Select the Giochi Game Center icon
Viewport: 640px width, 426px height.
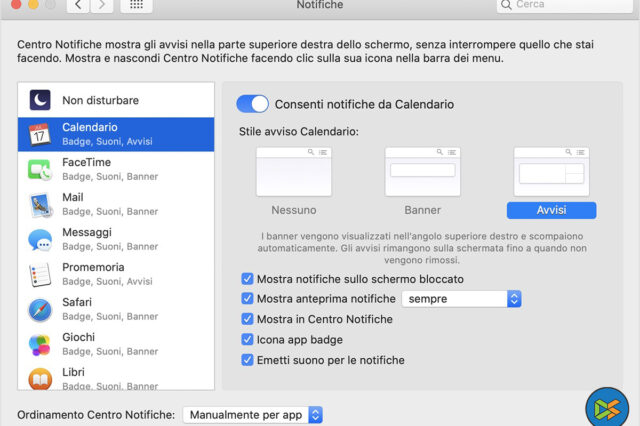[x=40, y=345]
